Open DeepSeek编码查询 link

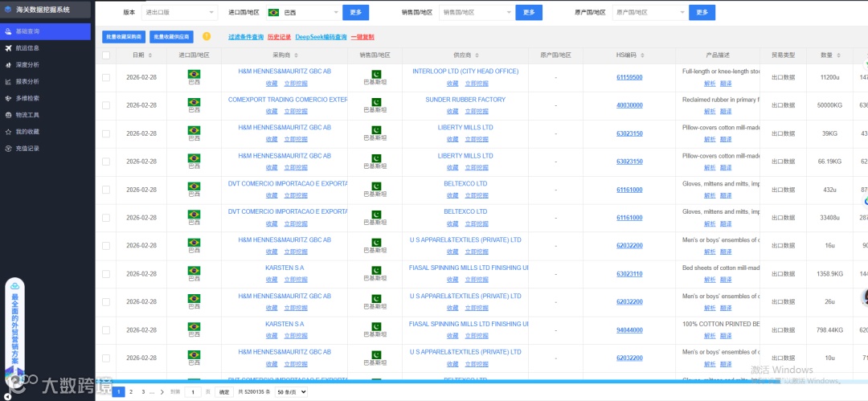pyautogui.click(x=321, y=37)
